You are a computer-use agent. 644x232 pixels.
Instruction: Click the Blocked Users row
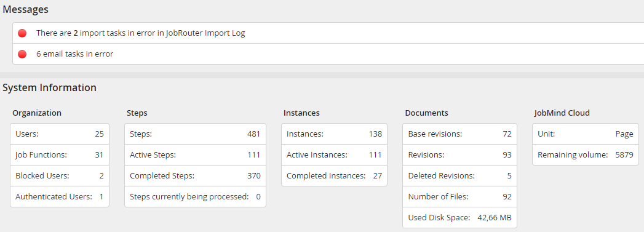click(x=60, y=176)
